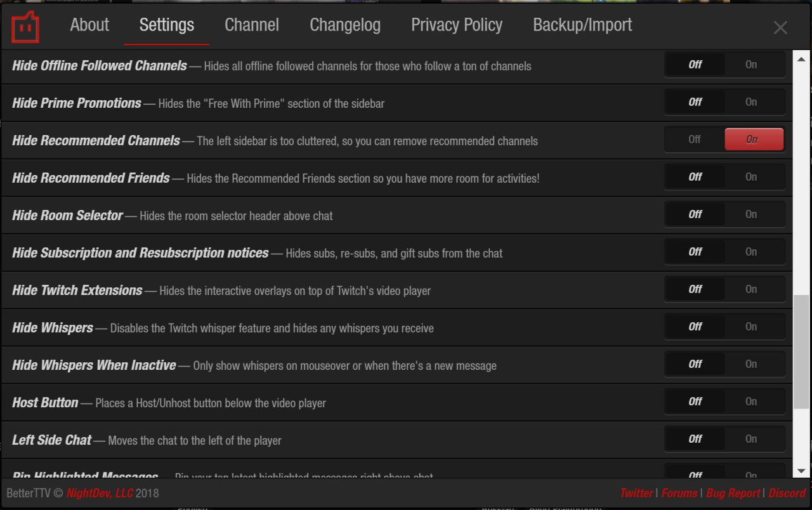The height and width of the screenshot is (510, 812).
Task: Set Hide Room Selector to Off
Action: [695, 214]
